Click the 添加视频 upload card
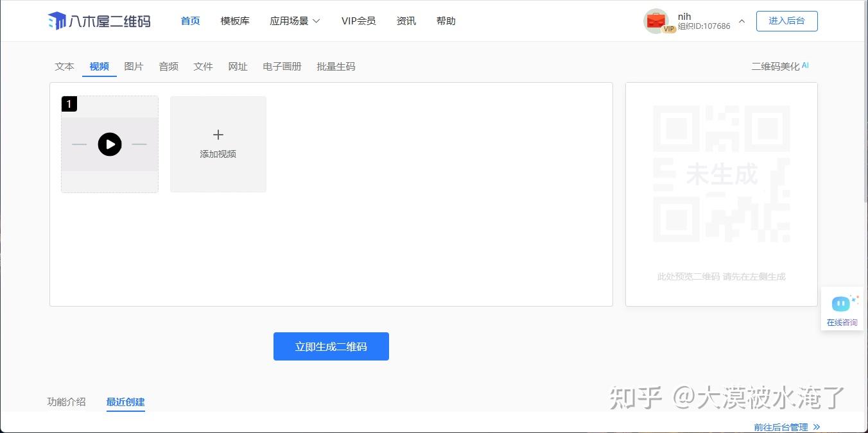 click(218, 144)
